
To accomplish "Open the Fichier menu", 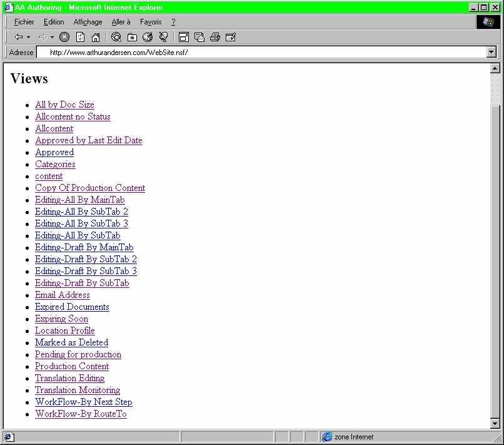I will pyautogui.click(x=24, y=22).
